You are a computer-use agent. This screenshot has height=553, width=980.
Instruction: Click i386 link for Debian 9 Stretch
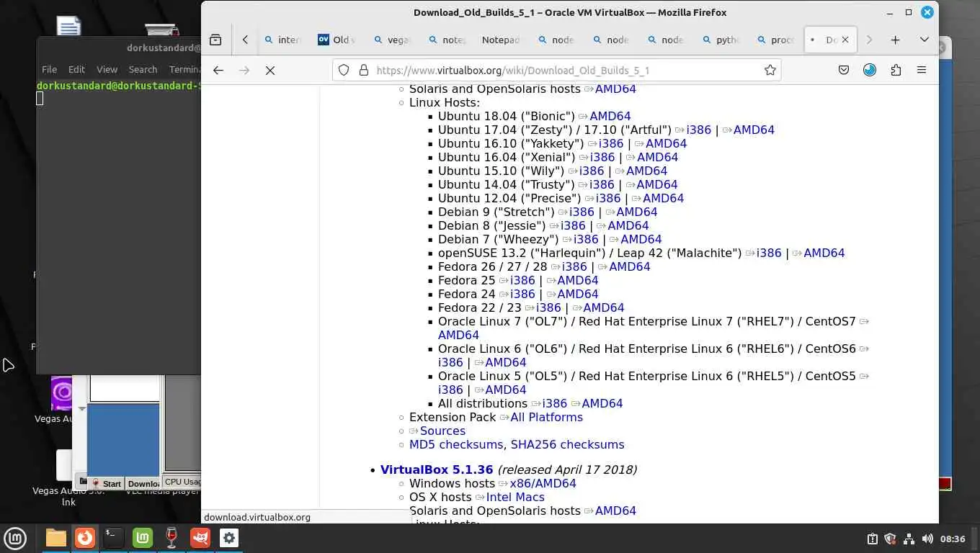(582, 212)
